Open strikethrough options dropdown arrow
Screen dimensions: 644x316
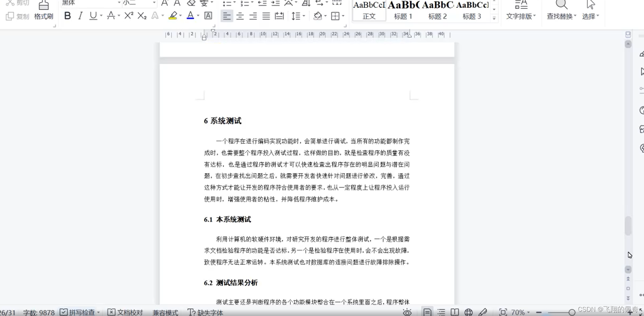pos(119,16)
